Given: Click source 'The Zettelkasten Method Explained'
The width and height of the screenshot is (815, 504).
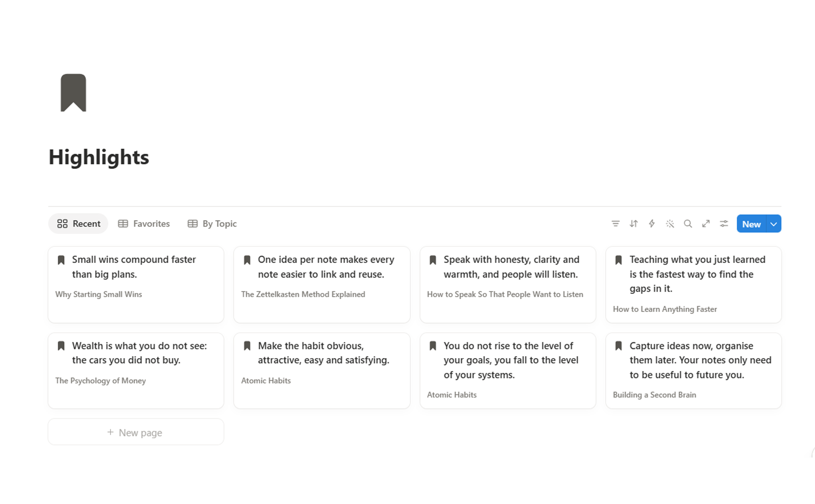Looking at the screenshot, I should (x=303, y=294).
